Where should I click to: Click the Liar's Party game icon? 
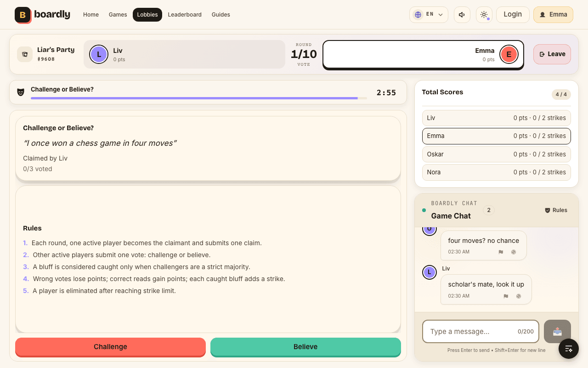click(x=25, y=54)
